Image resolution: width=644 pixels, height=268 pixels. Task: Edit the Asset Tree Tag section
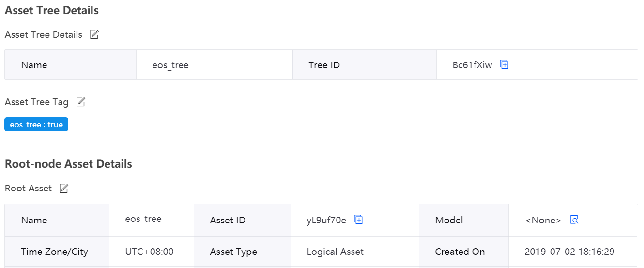click(x=81, y=102)
